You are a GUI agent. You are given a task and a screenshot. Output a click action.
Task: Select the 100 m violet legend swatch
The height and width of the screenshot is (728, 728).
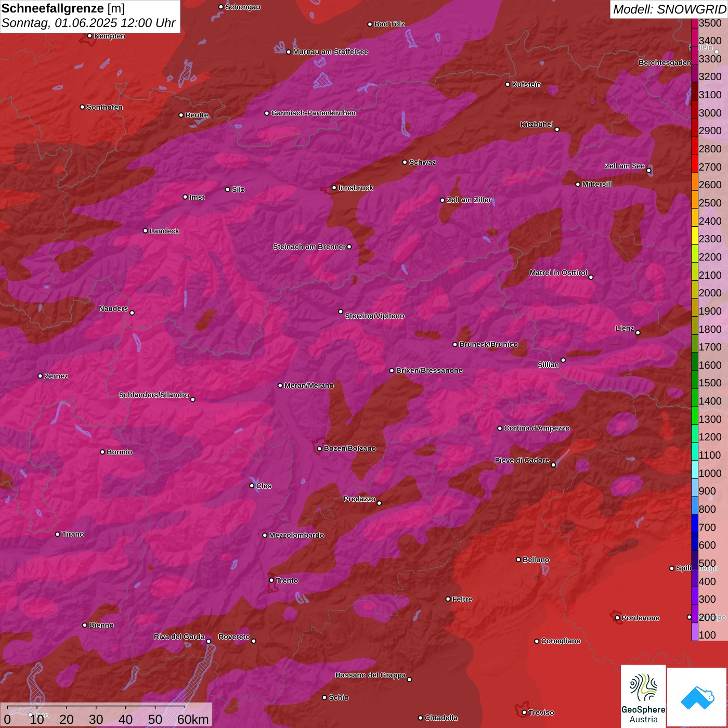[695, 632]
